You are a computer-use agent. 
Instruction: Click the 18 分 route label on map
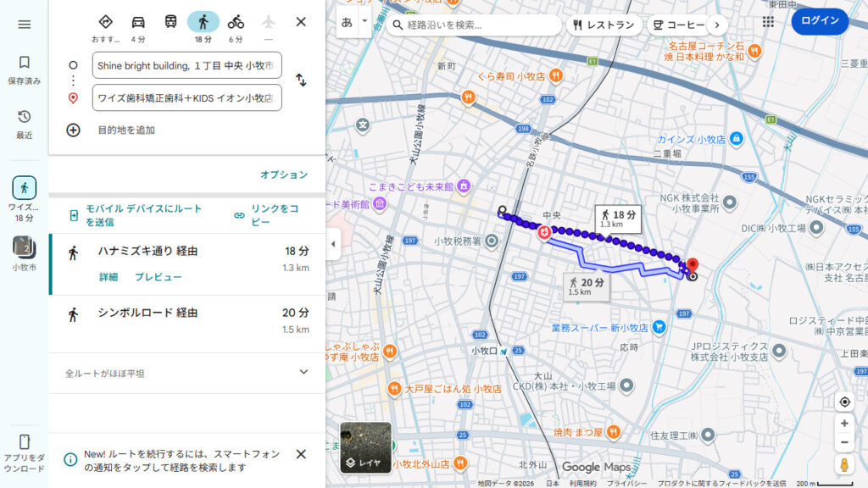[618, 219]
